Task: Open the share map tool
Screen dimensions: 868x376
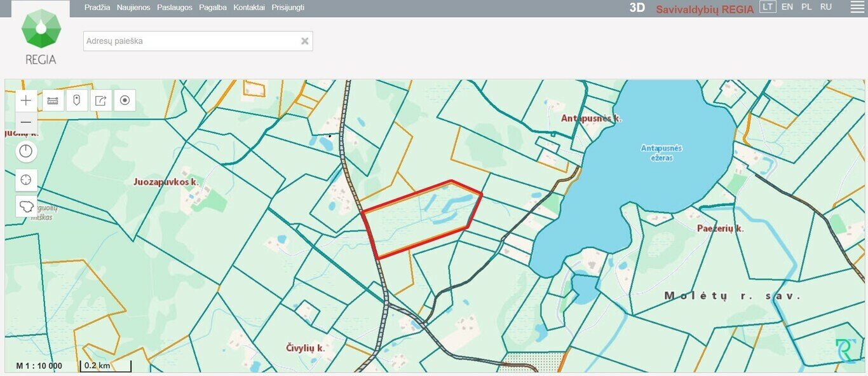Action: (x=101, y=101)
